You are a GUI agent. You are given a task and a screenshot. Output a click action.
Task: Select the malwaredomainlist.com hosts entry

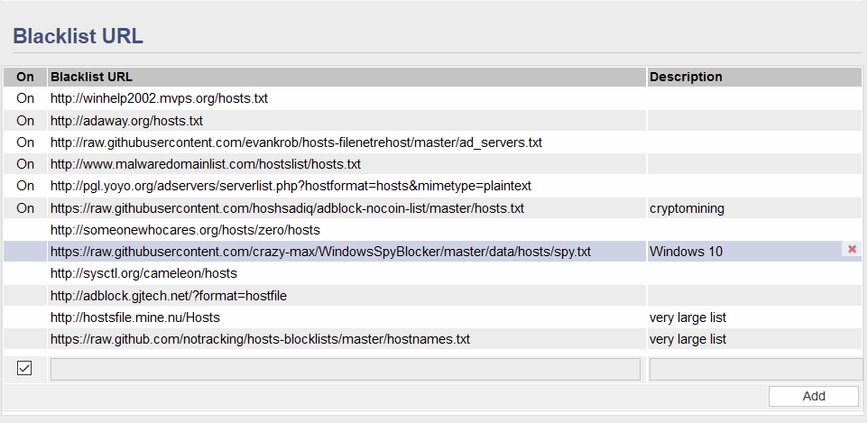click(x=433, y=164)
